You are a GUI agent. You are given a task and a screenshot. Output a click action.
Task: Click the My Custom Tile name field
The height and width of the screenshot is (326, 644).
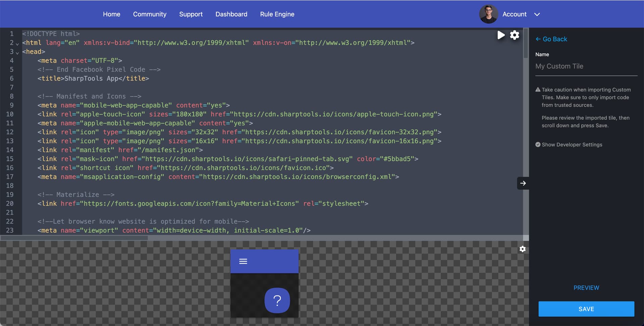tap(586, 66)
